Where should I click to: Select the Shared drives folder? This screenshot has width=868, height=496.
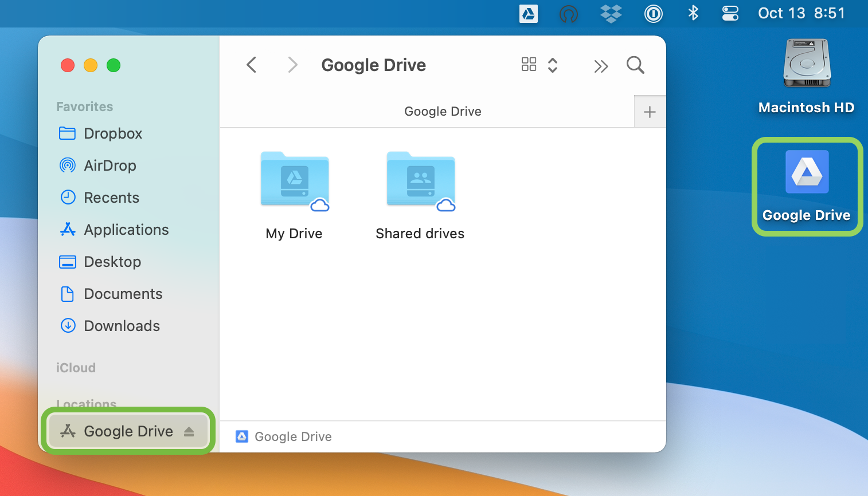tap(421, 181)
